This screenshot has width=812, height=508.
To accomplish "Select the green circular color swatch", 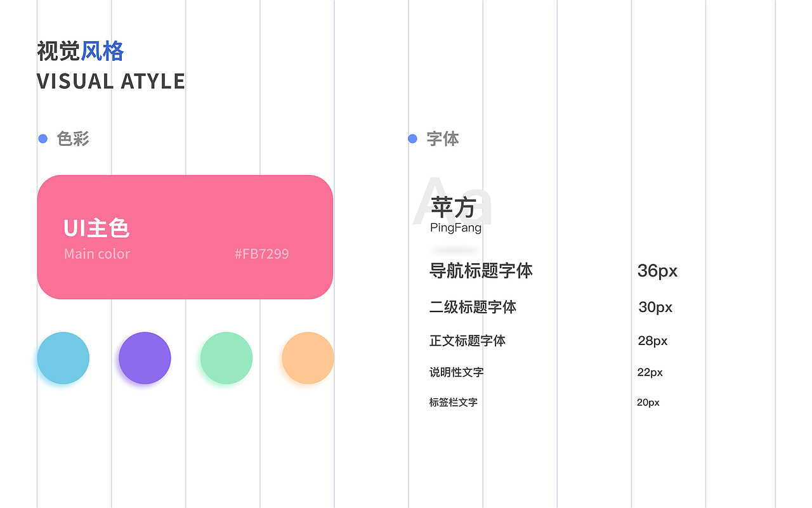I will click(x=226, y=358).
